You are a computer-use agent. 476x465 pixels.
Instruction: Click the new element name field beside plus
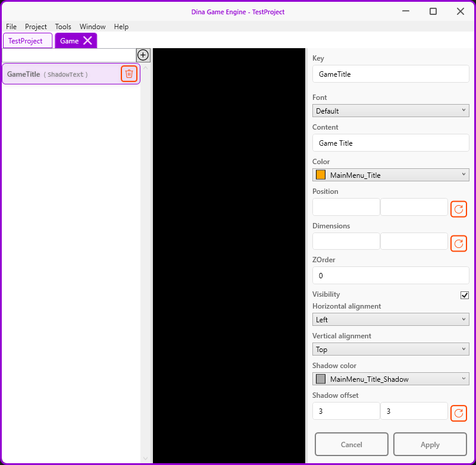[x=69, y=55]
